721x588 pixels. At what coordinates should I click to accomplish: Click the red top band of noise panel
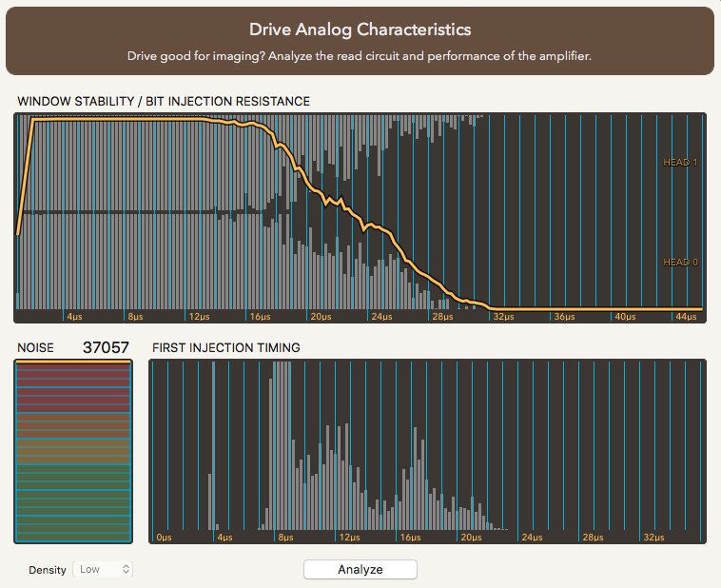coord(73,376)
